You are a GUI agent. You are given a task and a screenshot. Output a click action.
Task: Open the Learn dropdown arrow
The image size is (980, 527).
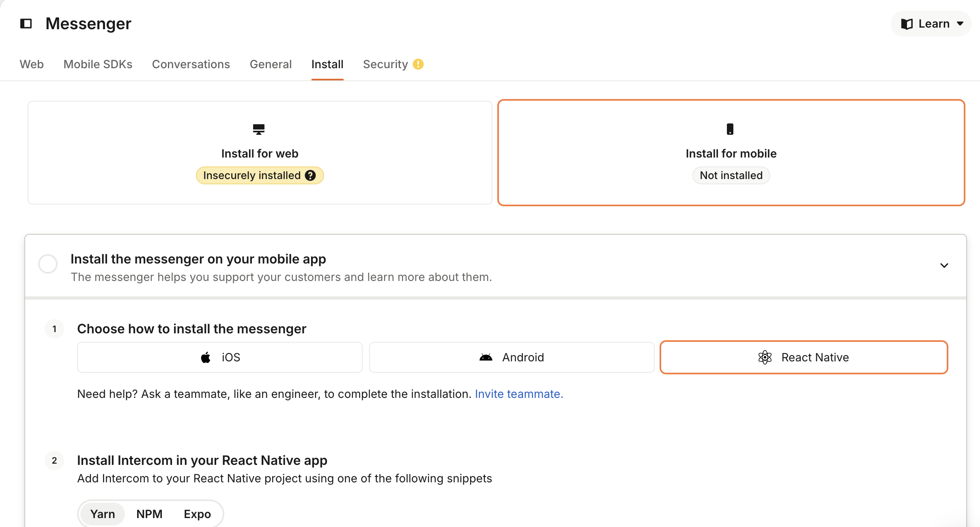click(x=960, y=24)
